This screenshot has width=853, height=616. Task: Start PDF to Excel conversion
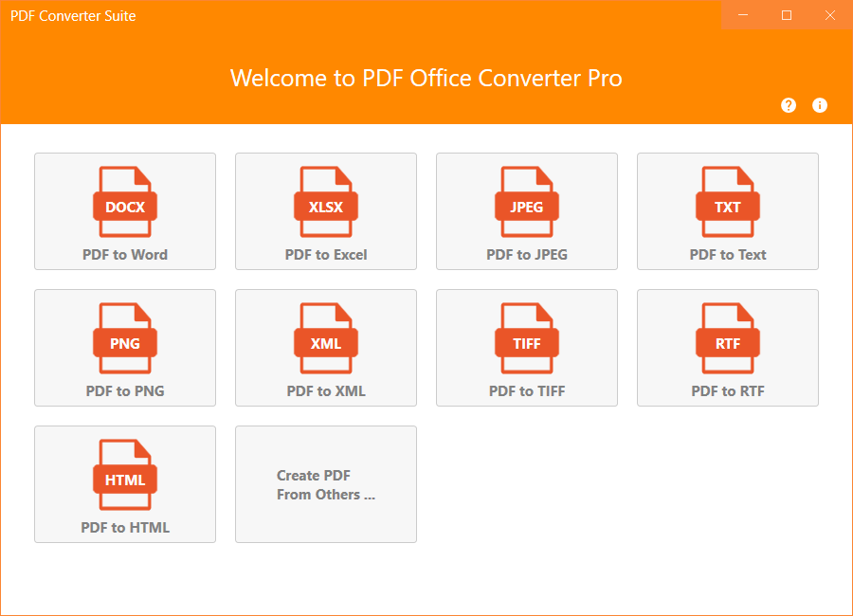pyautogui.click(x=325, y=211)
